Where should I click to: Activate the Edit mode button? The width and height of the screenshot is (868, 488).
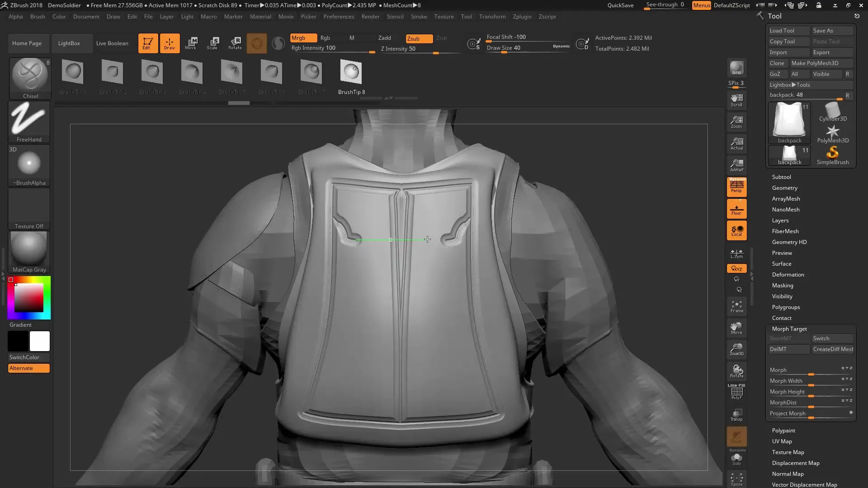148,43
